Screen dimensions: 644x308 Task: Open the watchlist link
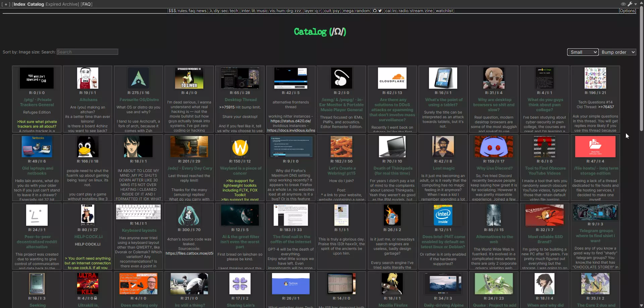tap(444, 11)
